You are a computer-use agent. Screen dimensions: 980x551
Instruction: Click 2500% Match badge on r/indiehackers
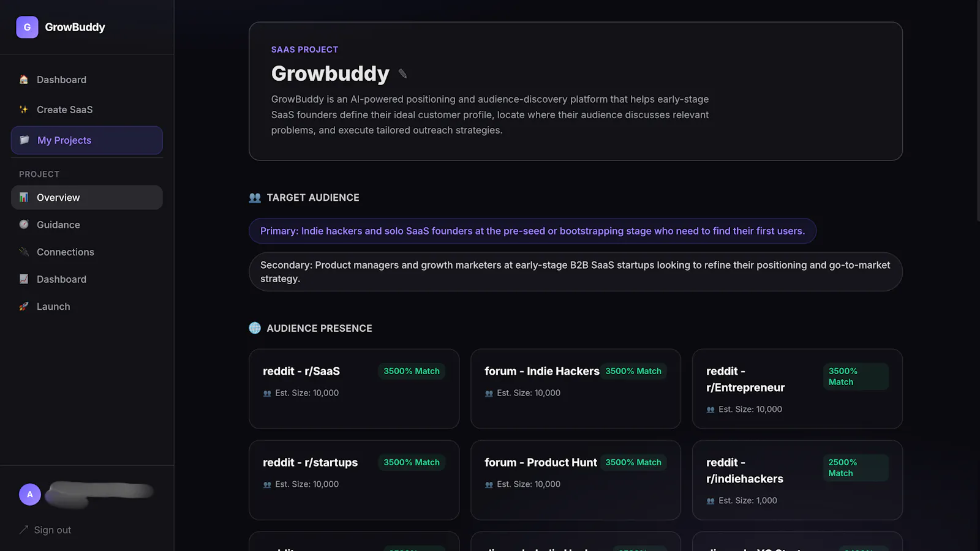pos(856,468)
